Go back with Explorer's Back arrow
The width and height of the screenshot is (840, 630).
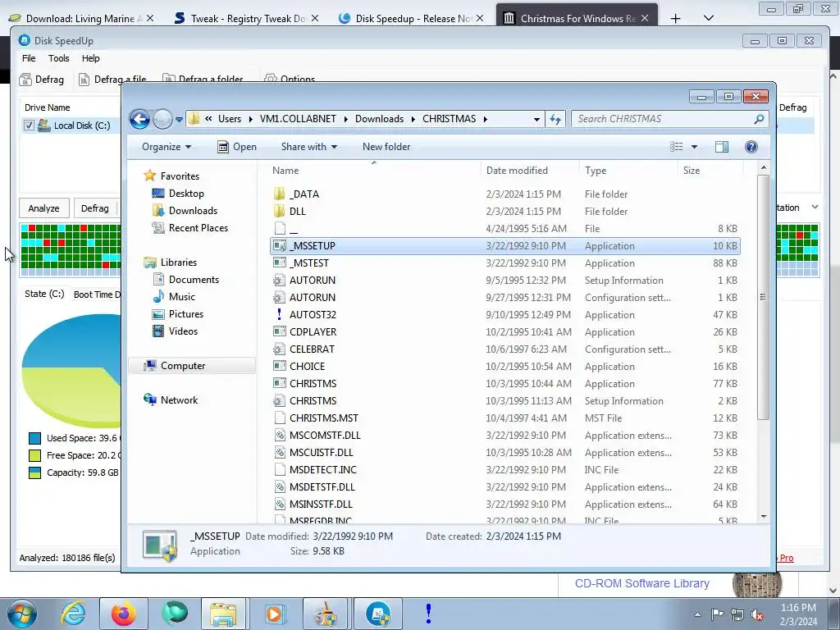point(139,119)
